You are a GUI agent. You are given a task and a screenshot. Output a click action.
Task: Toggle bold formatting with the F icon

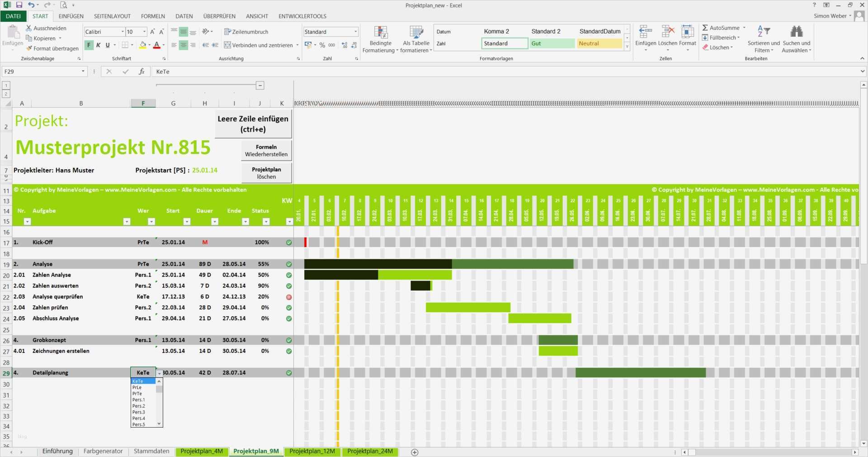tap(89, 45)
